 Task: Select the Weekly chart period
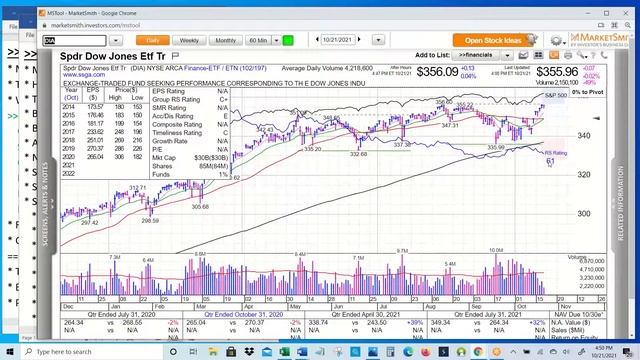coord(189,40)
